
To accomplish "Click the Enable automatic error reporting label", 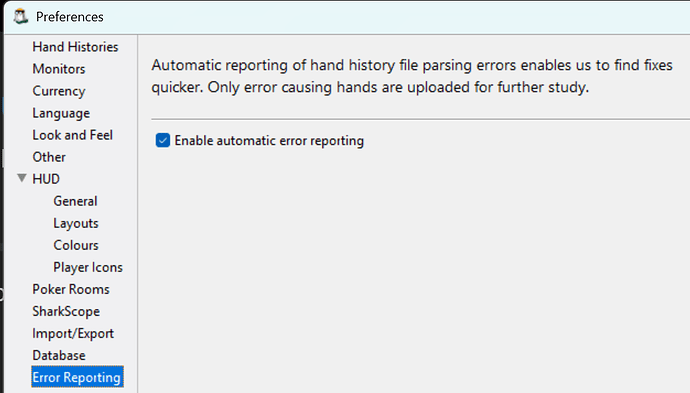I will pos(269,141).
